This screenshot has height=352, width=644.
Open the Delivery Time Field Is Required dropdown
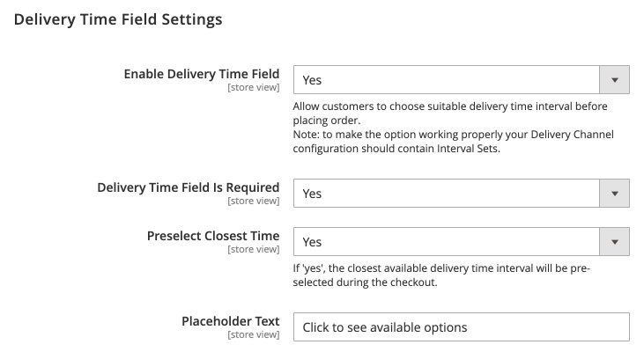(x=446, y=193)
